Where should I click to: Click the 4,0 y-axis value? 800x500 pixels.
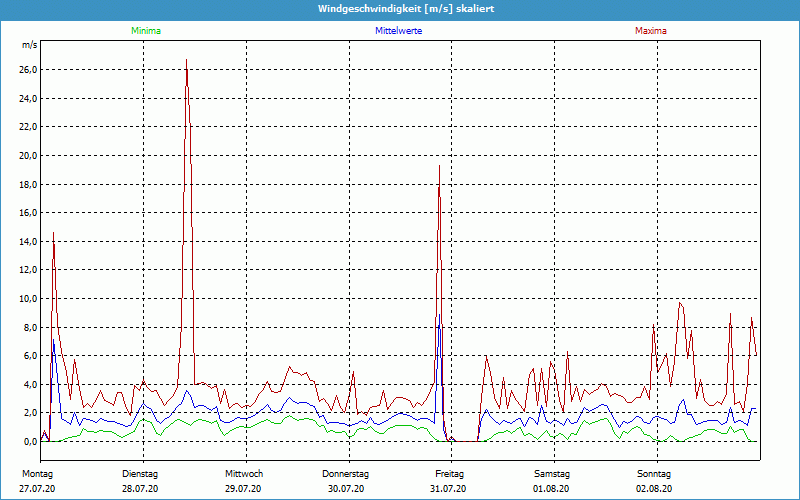[31, 384]
